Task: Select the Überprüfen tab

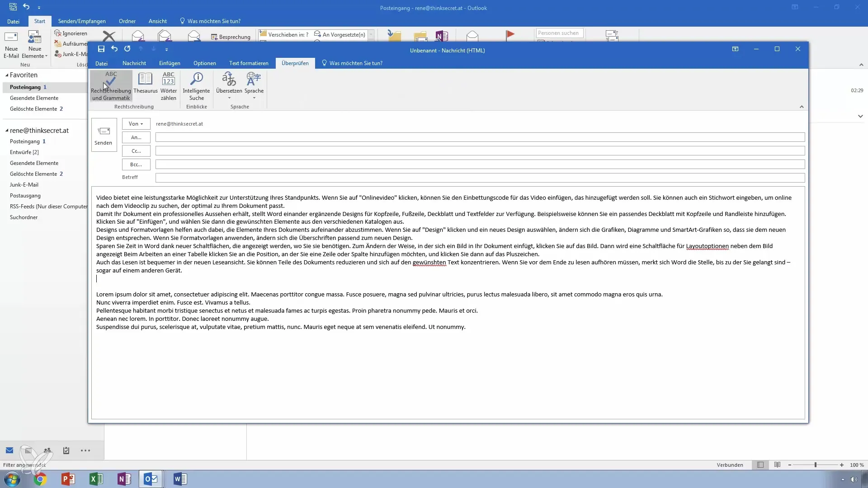Action: pos(295,63)
